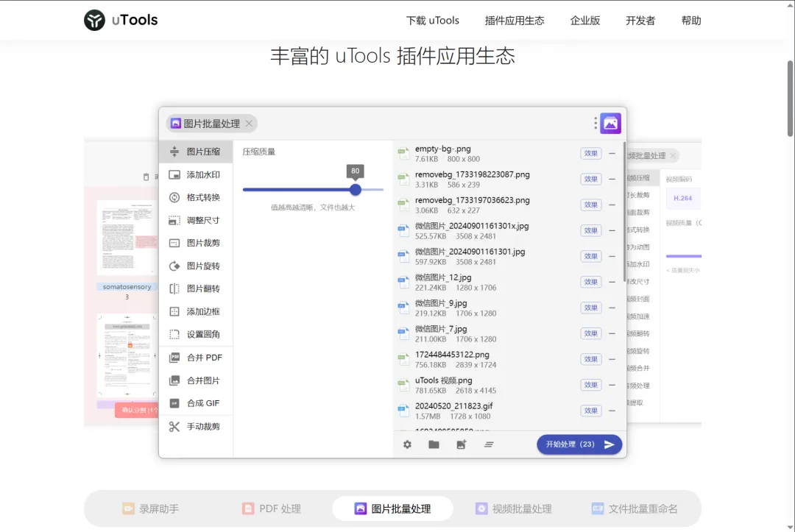Open the three-dot more menu
Viewport: 795px width, 532px height.
[x=596, y=123]
